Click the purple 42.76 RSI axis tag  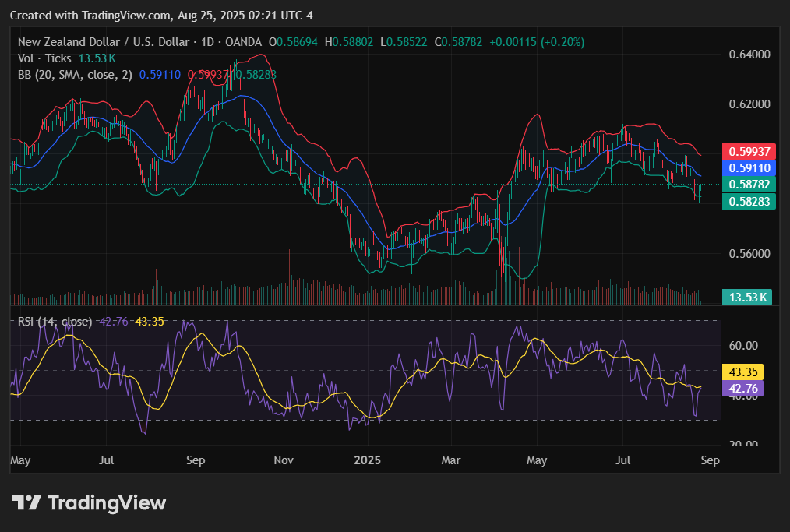coord(743,389)
